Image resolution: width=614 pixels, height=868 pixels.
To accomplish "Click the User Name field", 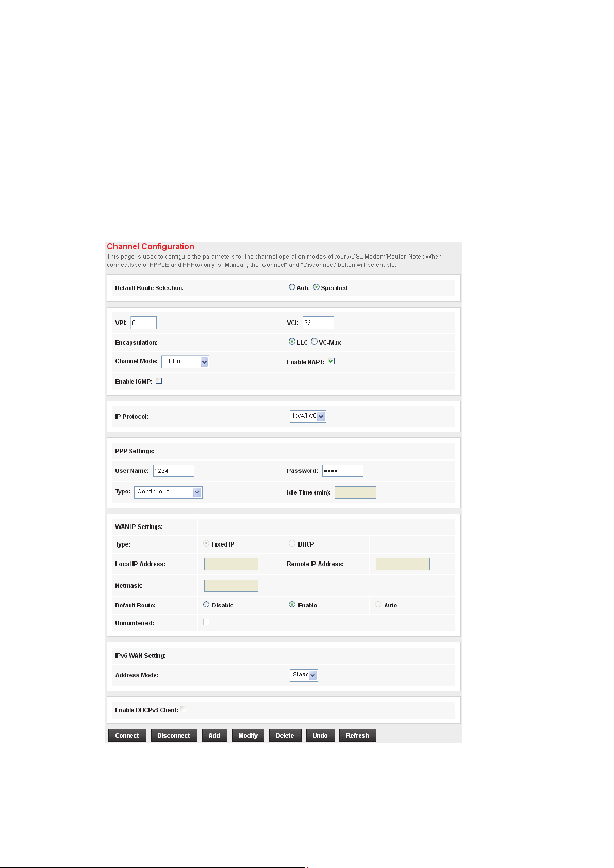I will 174,471.
